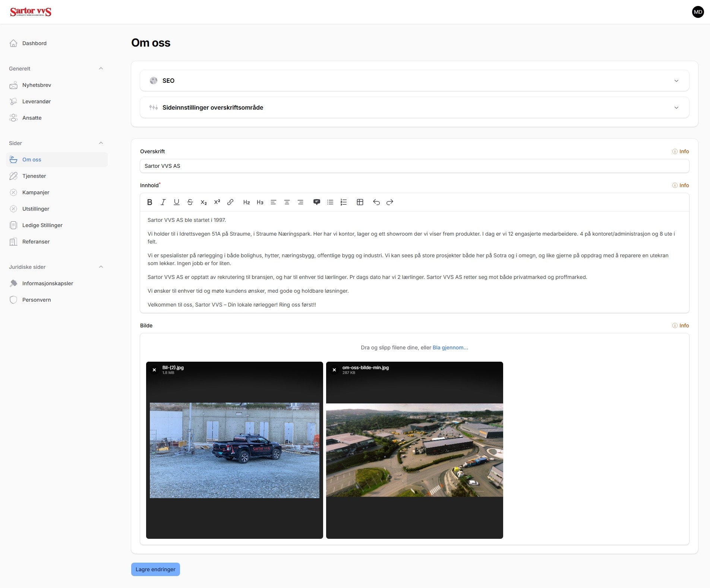Insert a link using the link icon

230,202
